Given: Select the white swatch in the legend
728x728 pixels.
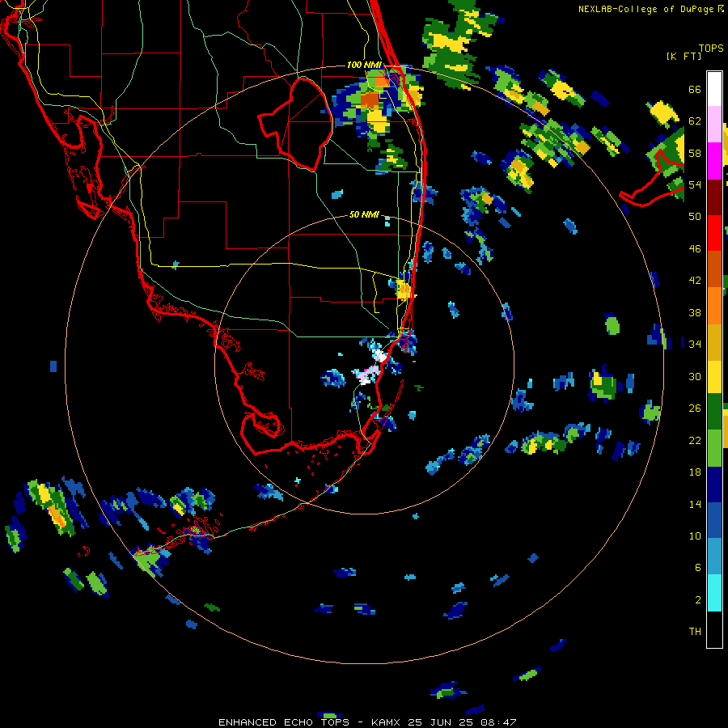Looking at the screenshot, I should pyautogui.click(x=714, y=89).
